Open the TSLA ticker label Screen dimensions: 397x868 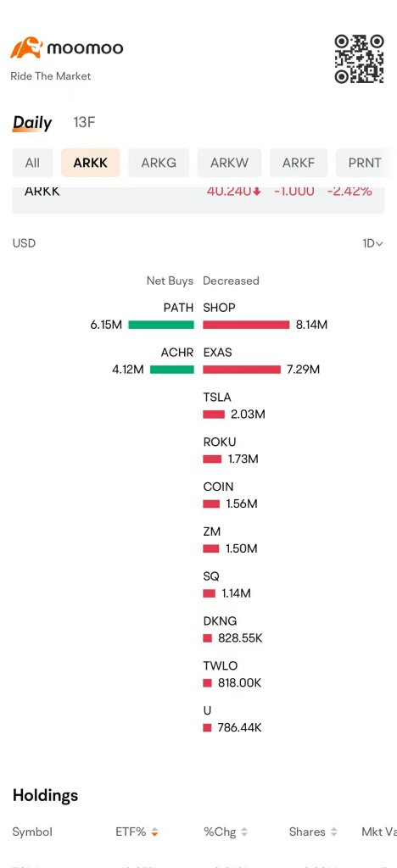(x=217, y=398)
